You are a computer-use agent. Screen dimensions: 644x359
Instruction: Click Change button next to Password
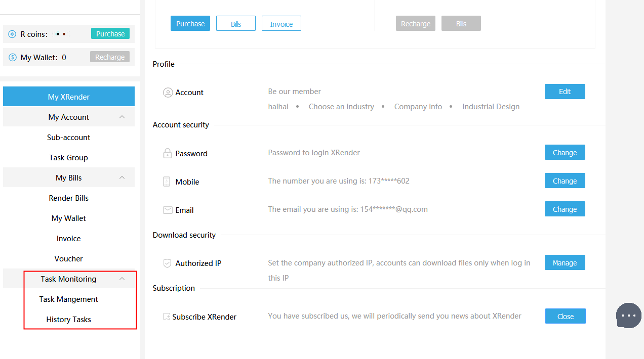(565, 153)
